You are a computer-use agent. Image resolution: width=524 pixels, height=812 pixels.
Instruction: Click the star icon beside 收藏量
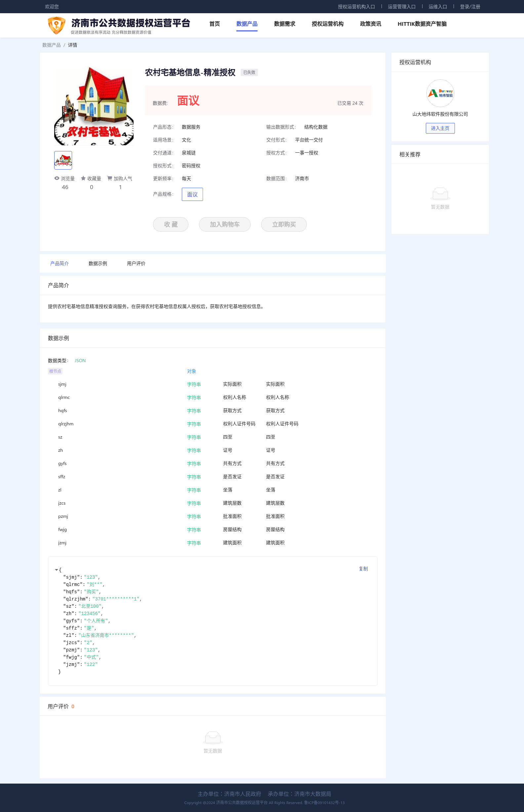pyautogui.click(x=83, y=178)
